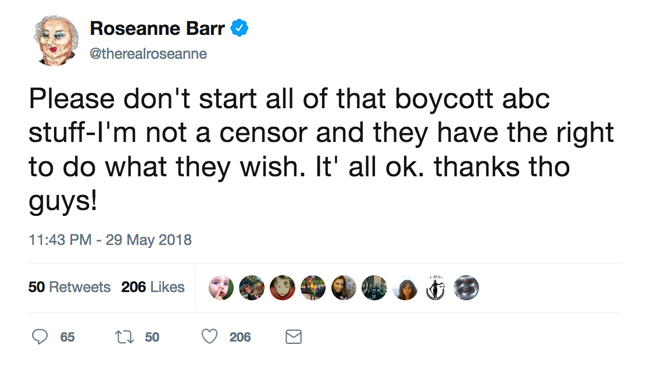650x366 pixels.
Task: Click the blue verified badge
Action: click(239, 28)
